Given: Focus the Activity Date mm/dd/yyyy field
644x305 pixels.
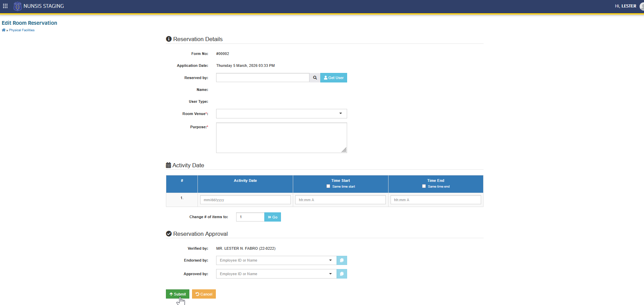Looking at the screenshot, I should pos(245,200).
